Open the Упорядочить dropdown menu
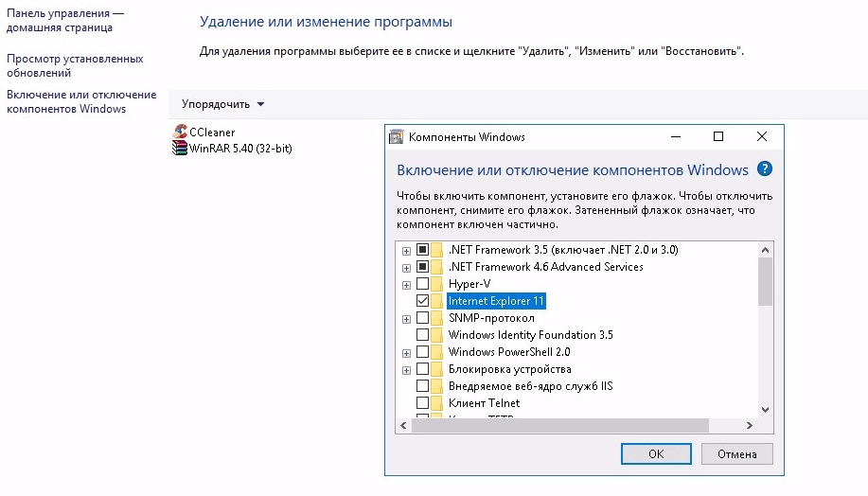868x496 pixels. point(223,104)
